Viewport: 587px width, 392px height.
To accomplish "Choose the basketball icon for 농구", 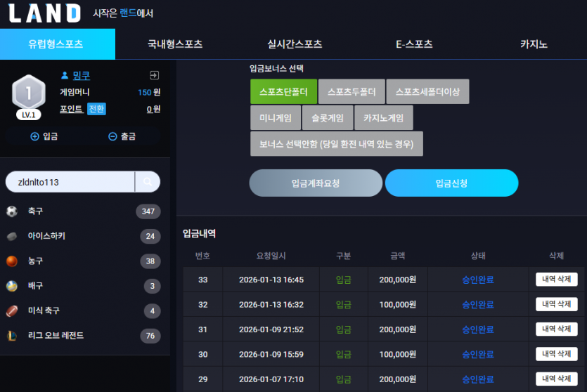I will 12,261.
